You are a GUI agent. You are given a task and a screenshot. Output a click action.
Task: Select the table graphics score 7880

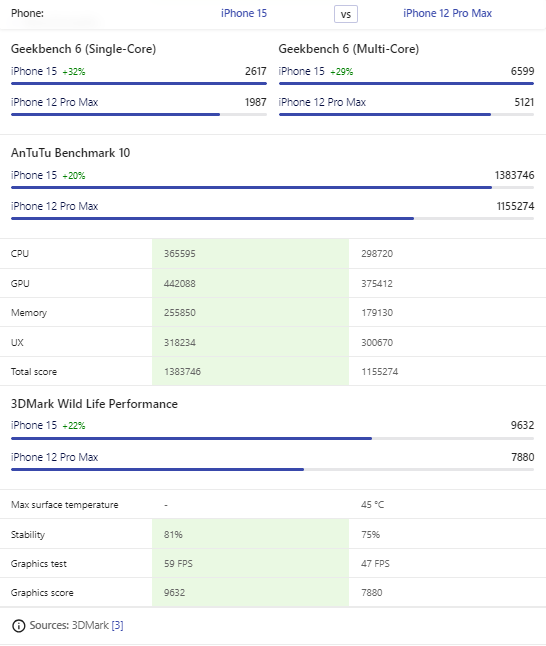(x=372, y=592)
